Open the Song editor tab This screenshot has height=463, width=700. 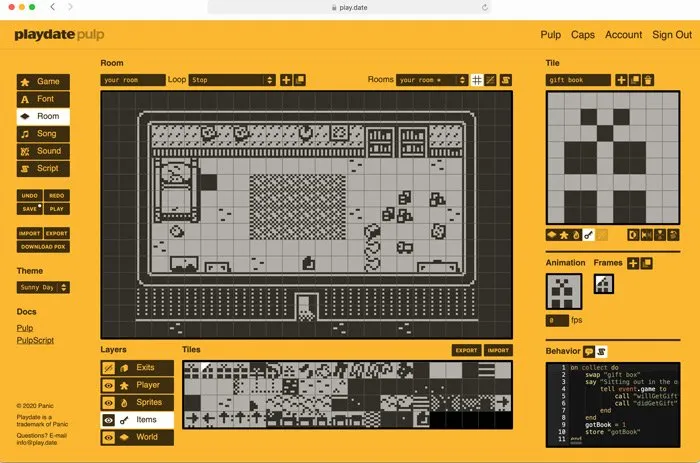(43, 134)
